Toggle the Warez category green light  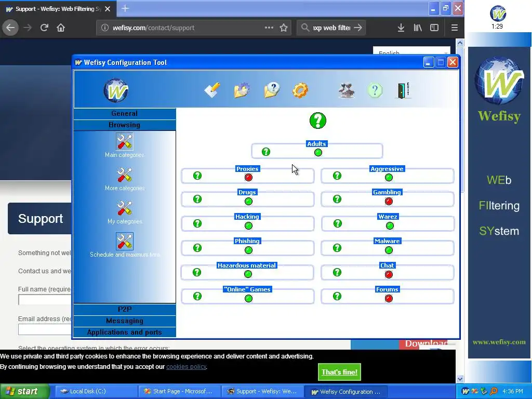point(390,226)
